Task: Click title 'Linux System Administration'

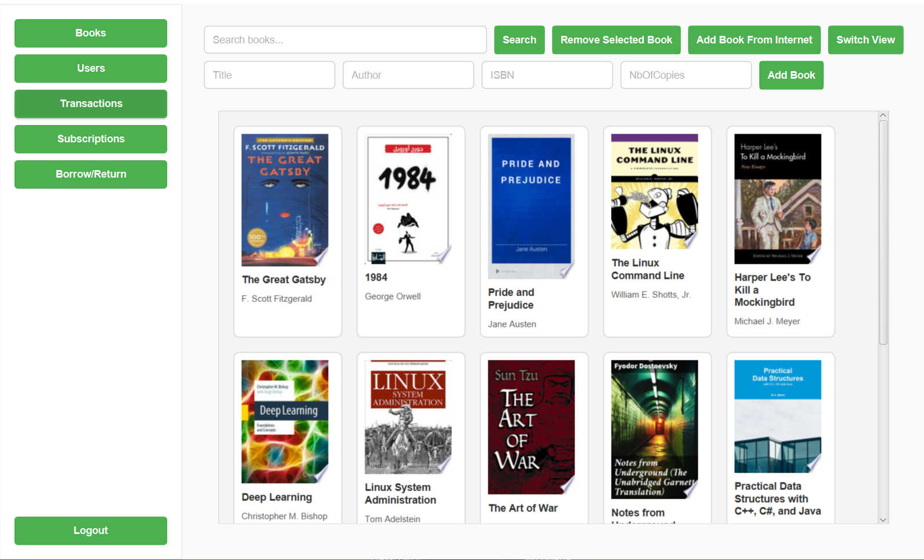Action: [x=400, y=493]
